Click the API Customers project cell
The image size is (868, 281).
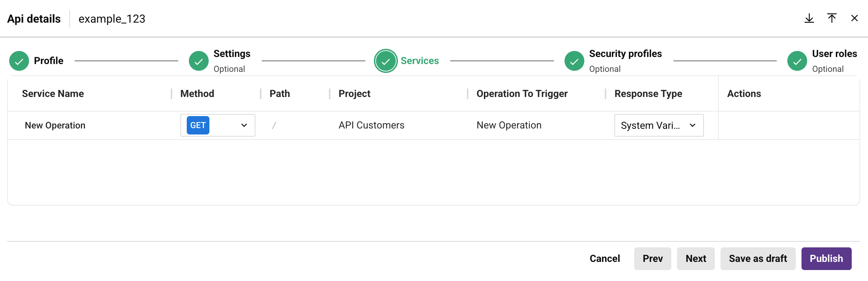[371, 125]
